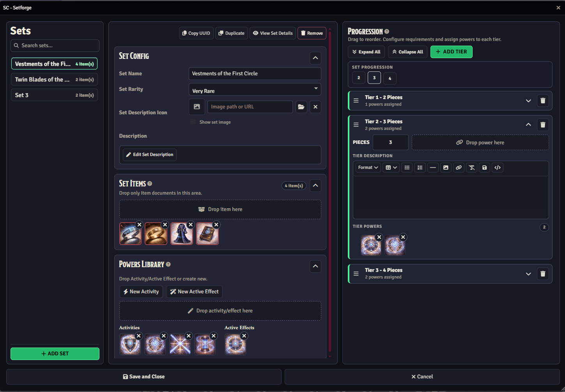Screen dimensions: 565x392
Task: Open the Format dropdown in tier description
Action: 368,168
